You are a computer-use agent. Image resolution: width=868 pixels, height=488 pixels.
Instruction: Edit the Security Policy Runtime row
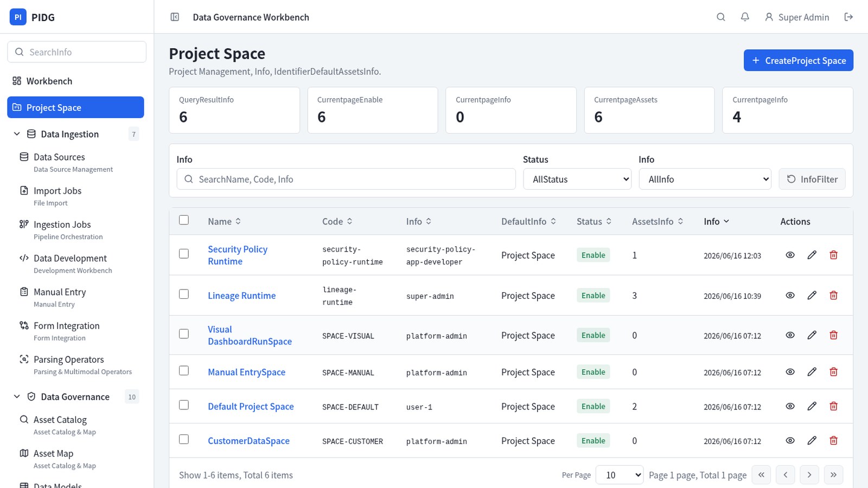coord(812,255)
